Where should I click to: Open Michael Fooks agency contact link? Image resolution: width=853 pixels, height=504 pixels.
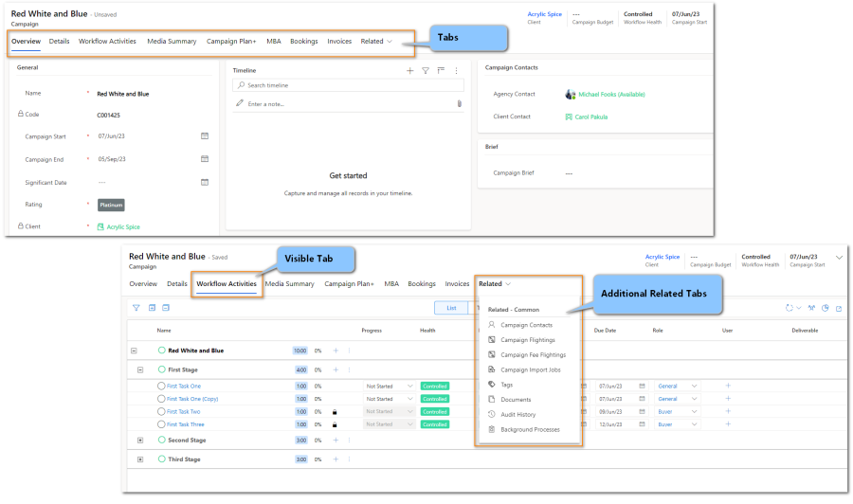click(x=611, y=95)
